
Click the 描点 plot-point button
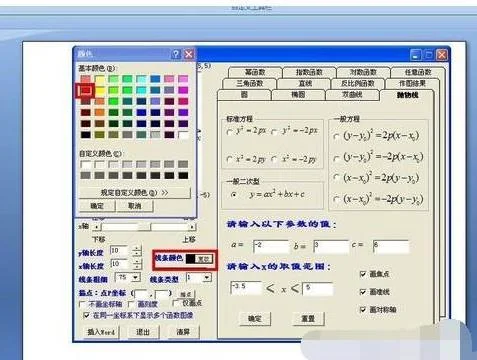[x=186, y=294]
